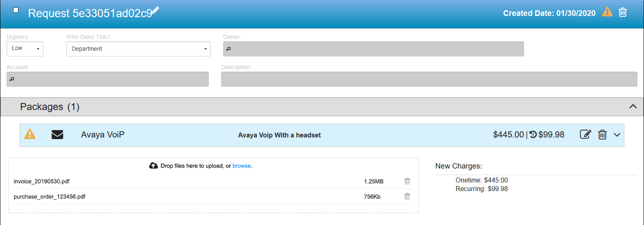
Task: Click the warning triangle in the header
Action: [x=607, y=12]
